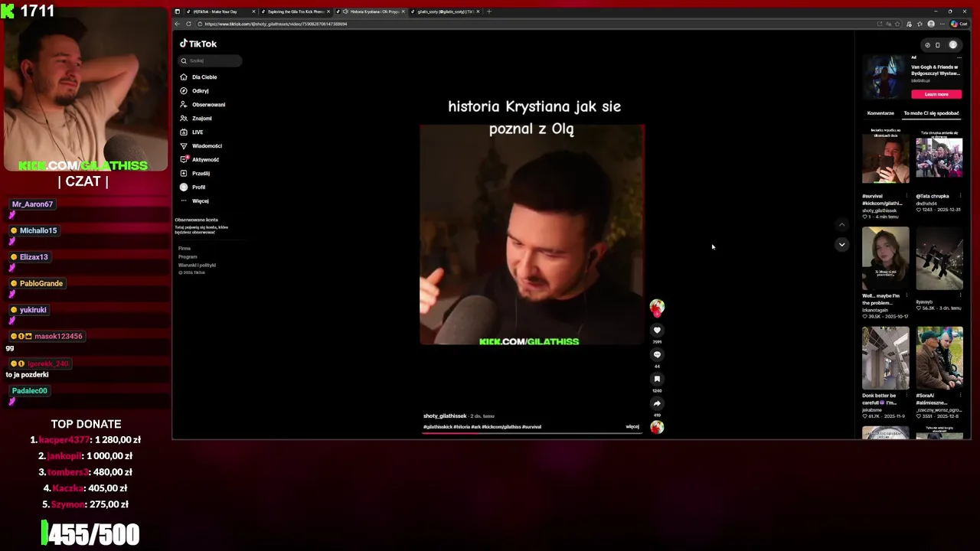Switch to the Komentarze tab
The width and height of the screenshot is (980, 551).
880,113
